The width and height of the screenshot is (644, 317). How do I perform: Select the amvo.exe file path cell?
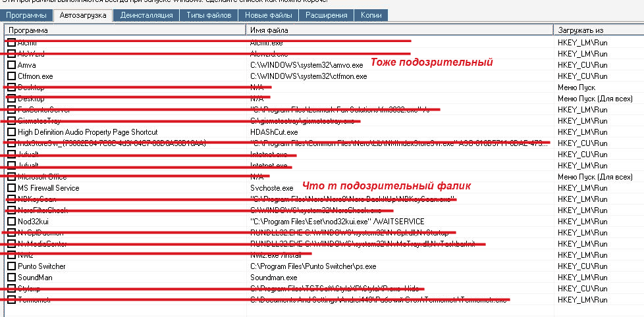click(x=307, y=65)
